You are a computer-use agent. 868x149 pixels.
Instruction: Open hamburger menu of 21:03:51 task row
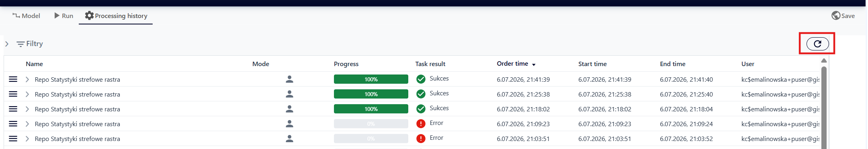pos(13,139)
